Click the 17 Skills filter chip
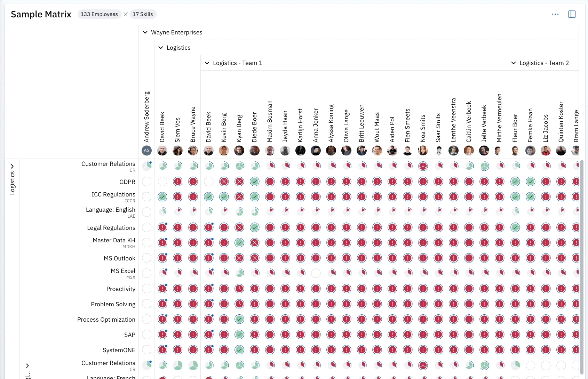The image size is (588, 379). [143, 14]
